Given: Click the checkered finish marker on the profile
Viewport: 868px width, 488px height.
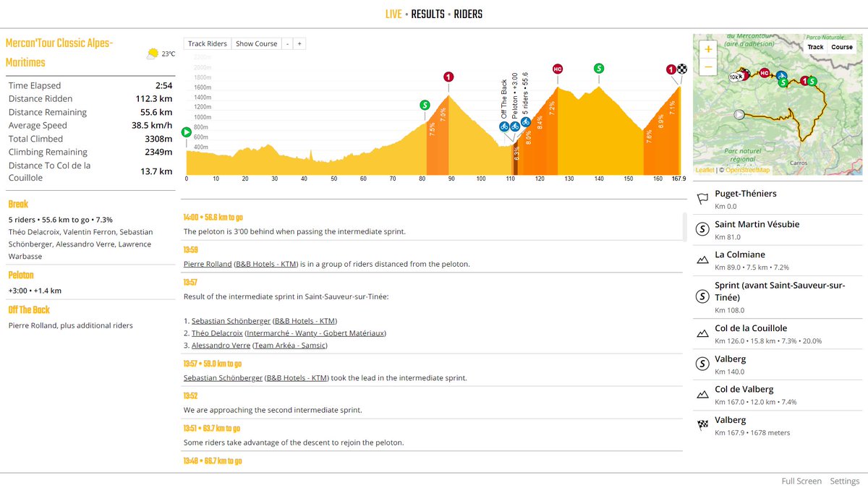Looking at the screenshot, I should pos(681,69).
